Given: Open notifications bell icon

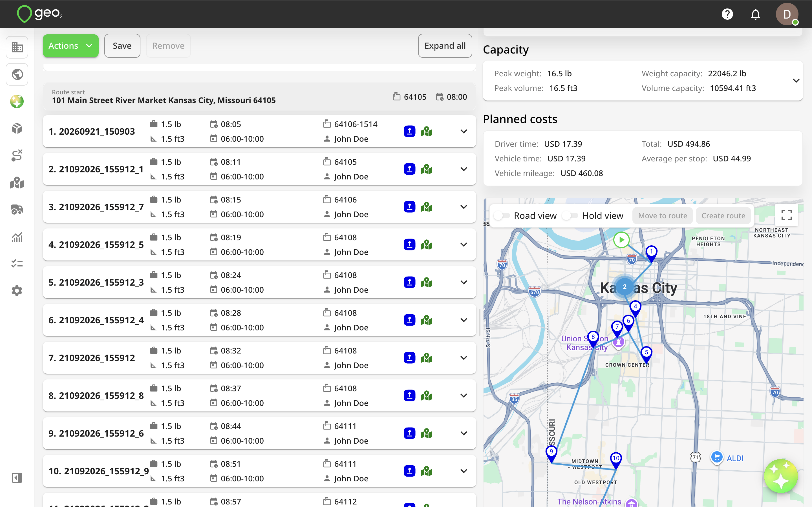Looking at the screenshot, I should (x=755, y=14).
